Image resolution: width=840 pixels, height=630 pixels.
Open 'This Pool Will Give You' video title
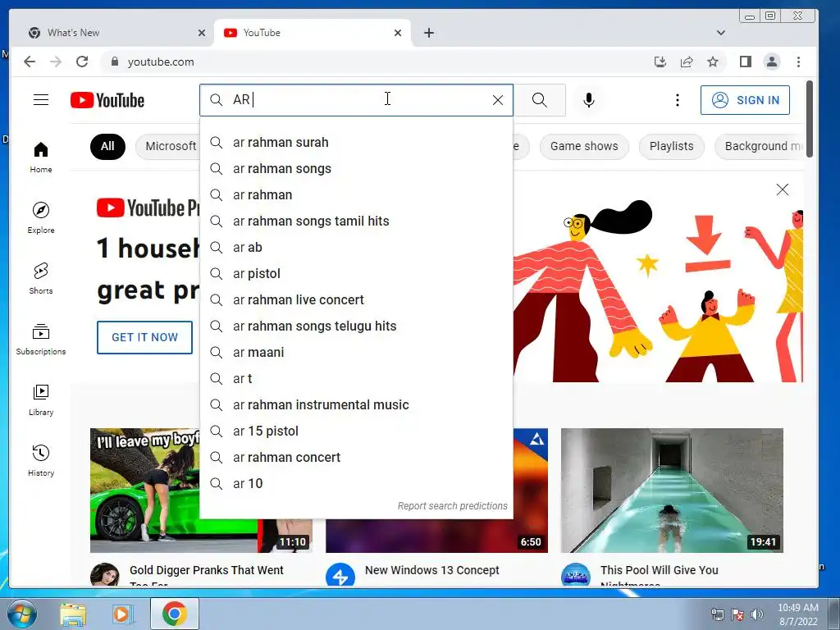pyautogui.click(x=659, y=571)
